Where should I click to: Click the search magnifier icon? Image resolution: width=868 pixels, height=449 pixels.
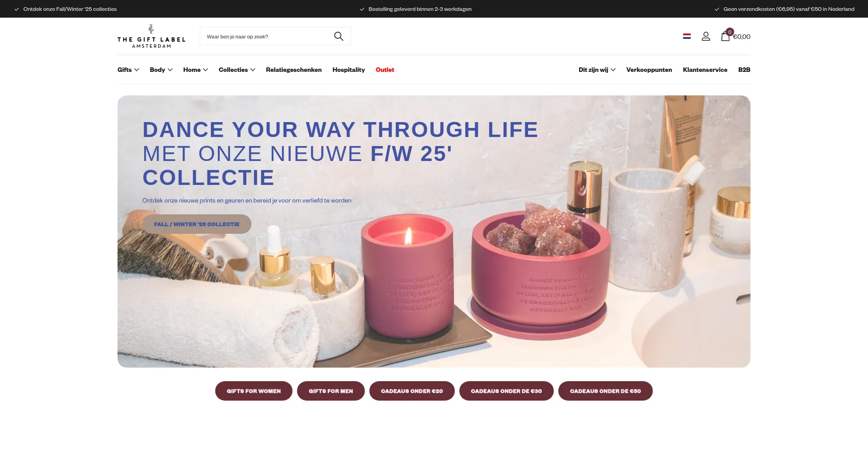pyautogui.click(x=339, y=36)
